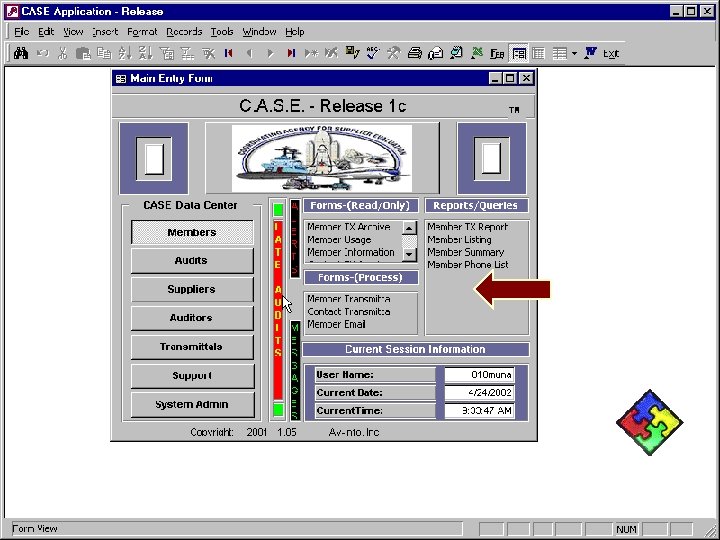The image size is (720, 540).
Task: Click the red LATE AUDITS bar
Action: [x=278, y=310]
